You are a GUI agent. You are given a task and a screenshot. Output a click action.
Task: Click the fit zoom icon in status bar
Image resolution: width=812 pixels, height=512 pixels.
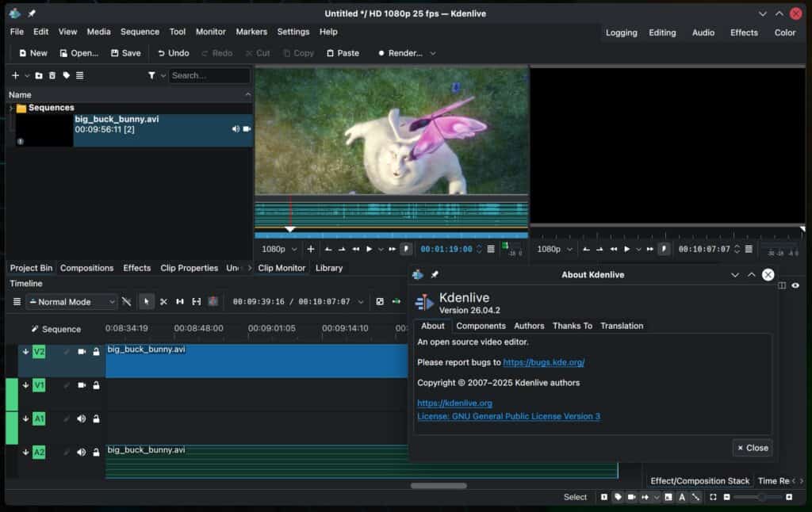pyautogui.click(x=713, y=497)
